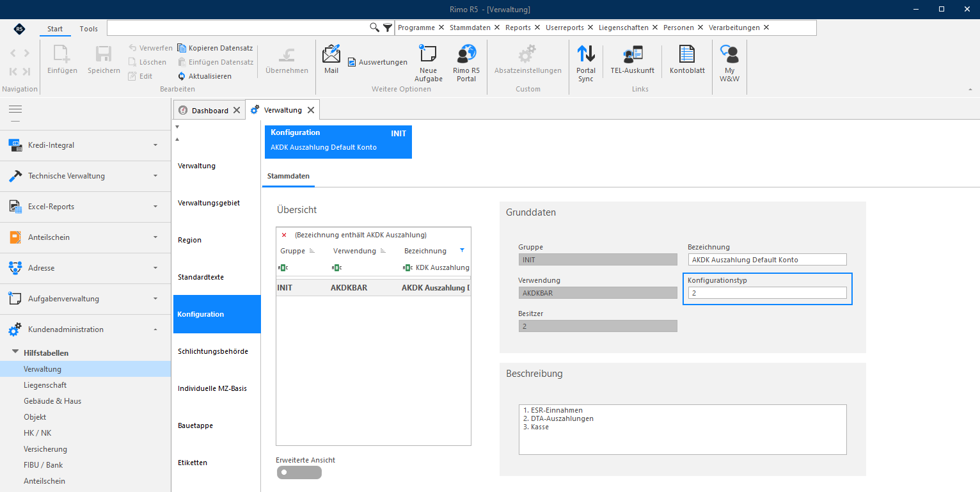This screenshot has width=980, height=492.
Task: Switch to the Tools ribbon tab
Action: pyautogui.click(x=89, y=29)
